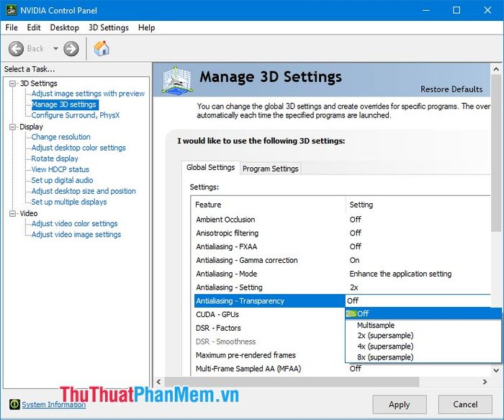Screen dimensions: 504x420
Task: Click the vertical scrollbar up arrow
Action: [x=496, y=69]
